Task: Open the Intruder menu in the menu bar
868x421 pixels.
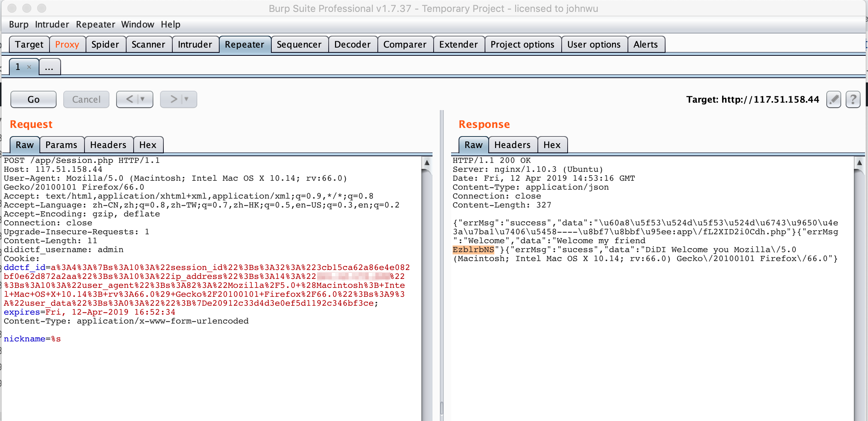Action: click(x=52, y=25)
